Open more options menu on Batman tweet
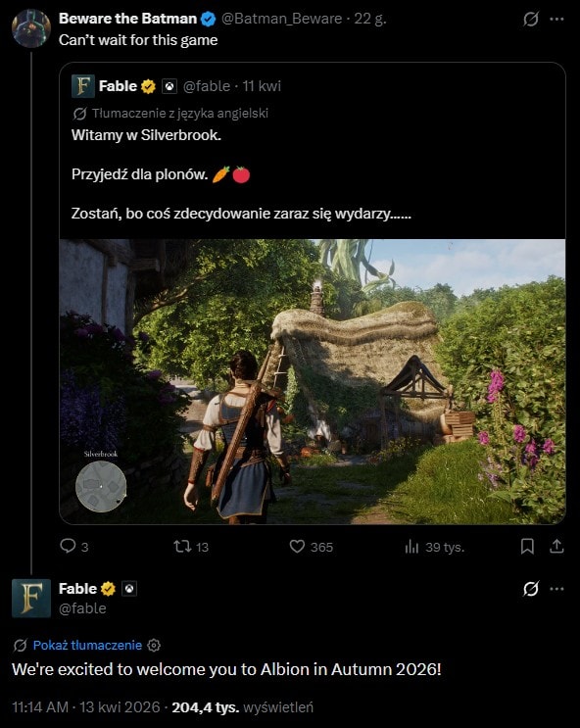 tap(556, 19)
